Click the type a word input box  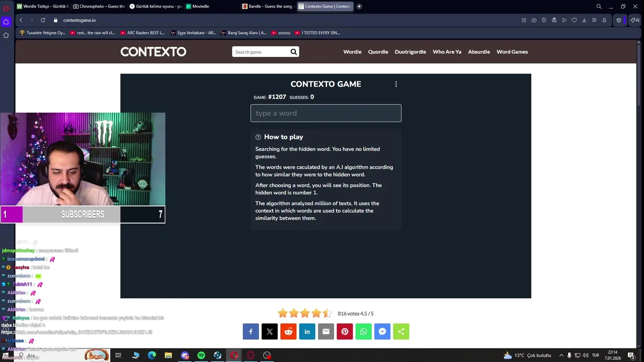pos(326,113)
